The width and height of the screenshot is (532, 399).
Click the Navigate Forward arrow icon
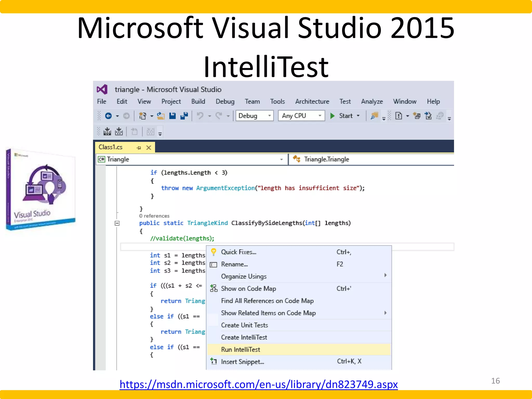tap(127, 116)
